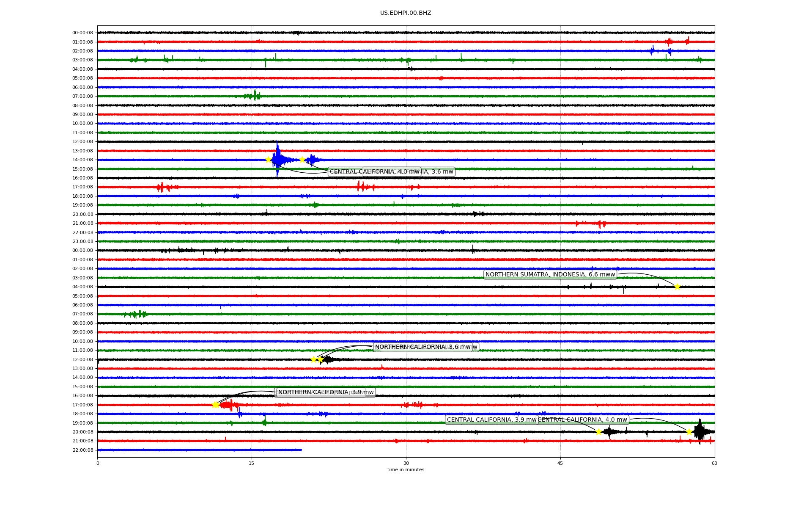Click the left star of the pair on the black 12:00:08 trace

click(x=313, y=359)
